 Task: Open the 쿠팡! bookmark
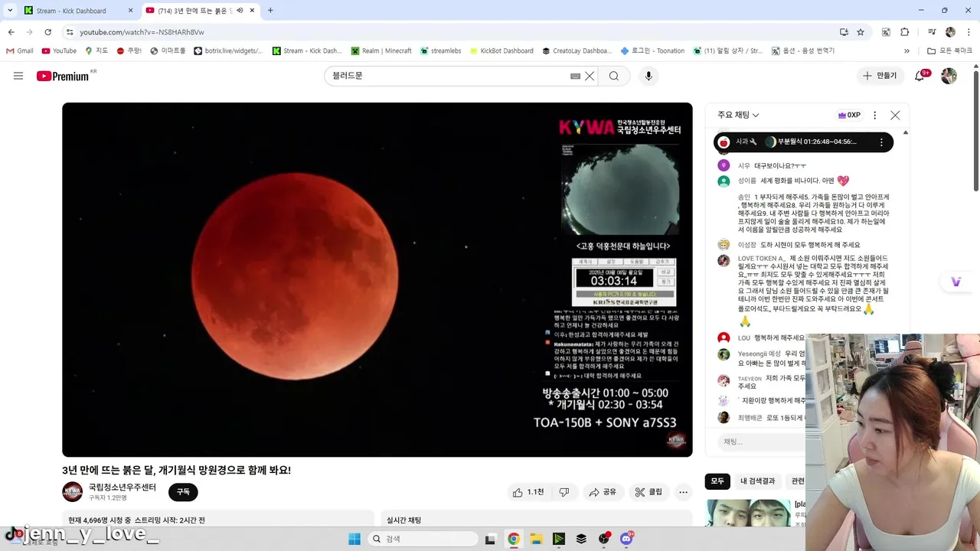coord(129,51)
